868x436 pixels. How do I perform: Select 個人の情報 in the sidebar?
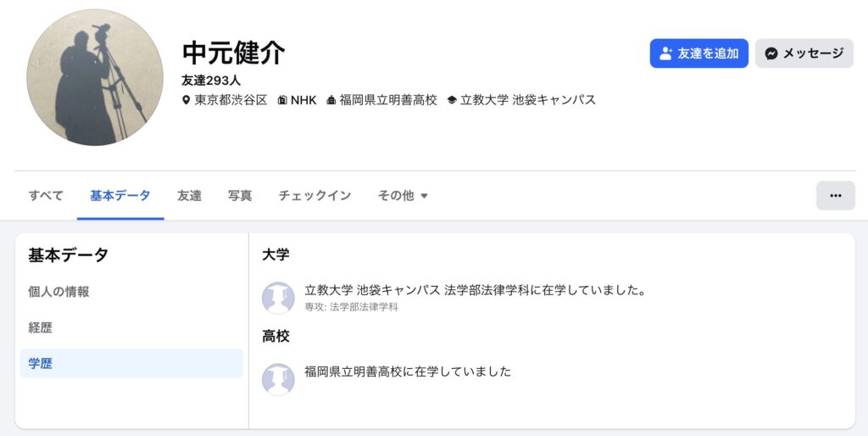(59, 292)
